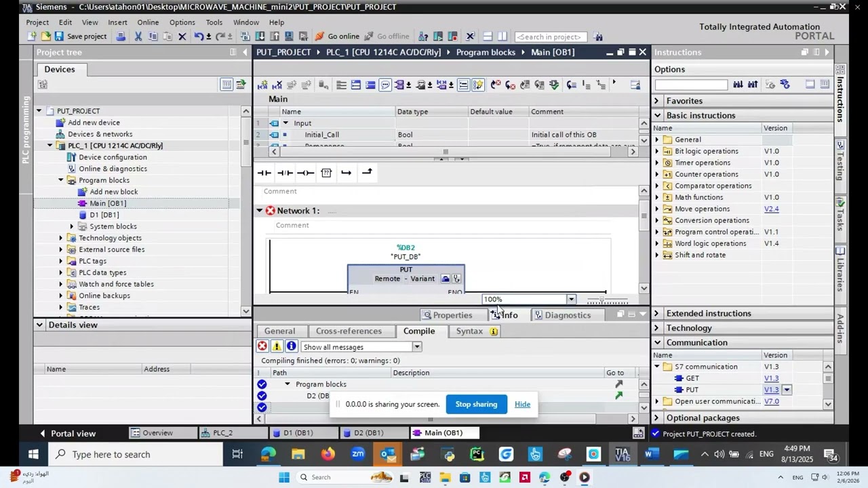The image size is (868, 488).
Task: Click close branch arrow icon
Action: [x=367, y=172]
